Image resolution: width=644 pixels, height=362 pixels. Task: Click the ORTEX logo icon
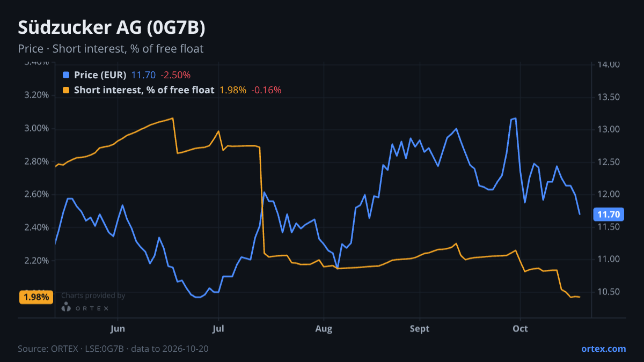point(66,307)
